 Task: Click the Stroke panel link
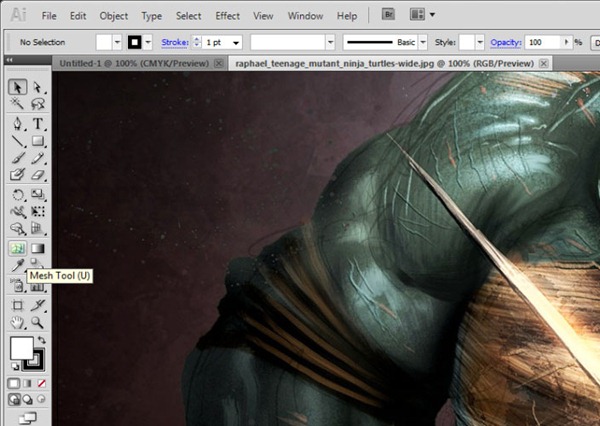[x=175, y=42]
